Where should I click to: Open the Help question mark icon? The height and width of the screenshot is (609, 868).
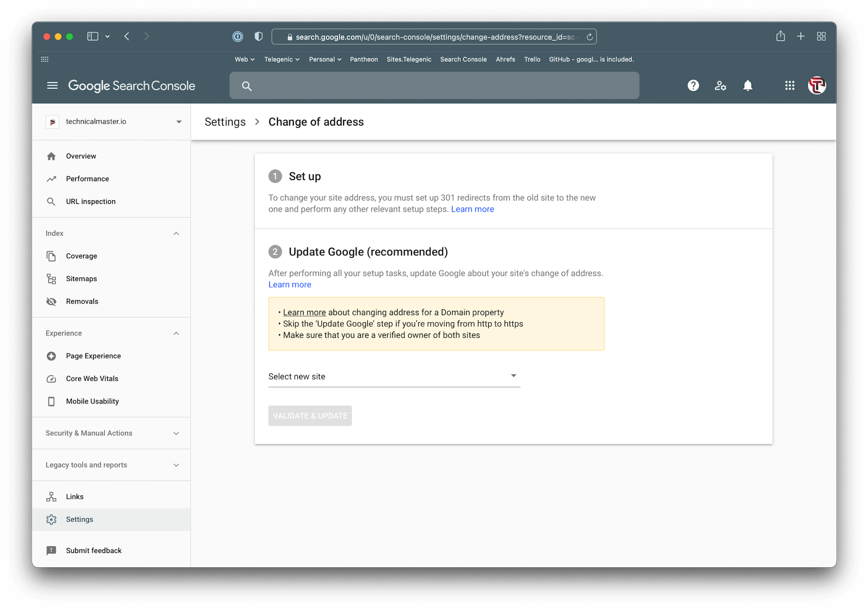[x=693, y=85]
